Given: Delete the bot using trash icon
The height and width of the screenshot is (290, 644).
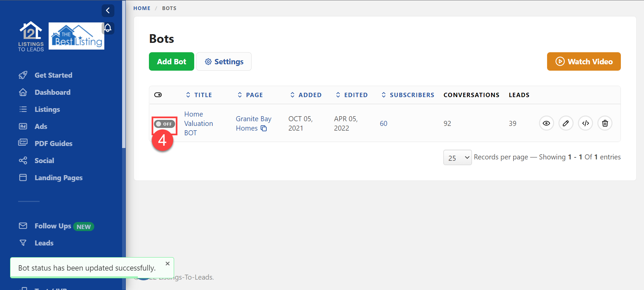Looking at the screenshot, I should [605, 123].
